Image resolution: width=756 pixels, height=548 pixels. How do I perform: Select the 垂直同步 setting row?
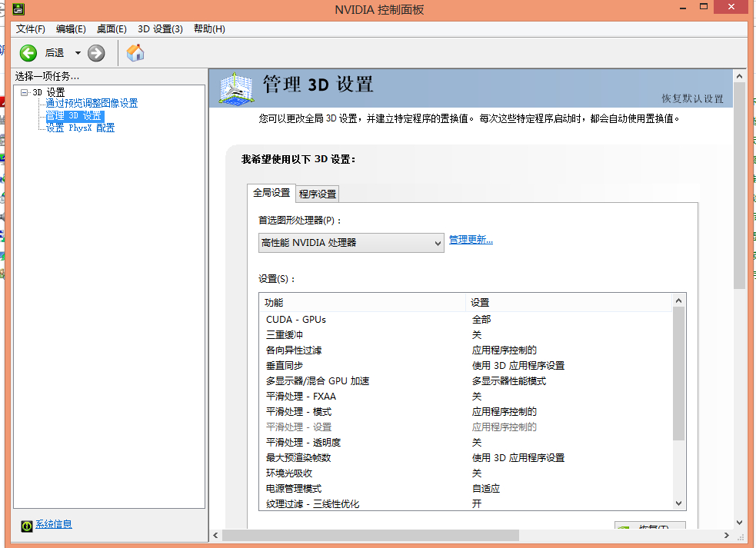tap(465, 366)
